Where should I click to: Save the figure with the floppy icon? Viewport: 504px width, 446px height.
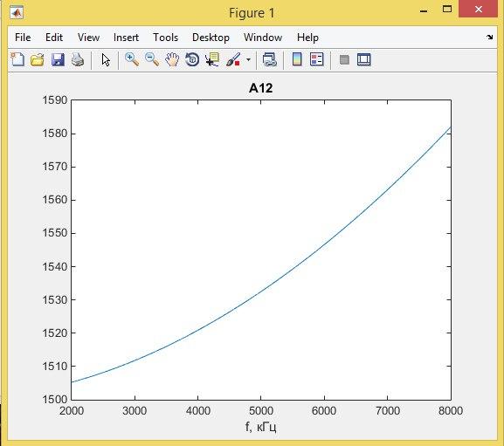pos(58,59)
